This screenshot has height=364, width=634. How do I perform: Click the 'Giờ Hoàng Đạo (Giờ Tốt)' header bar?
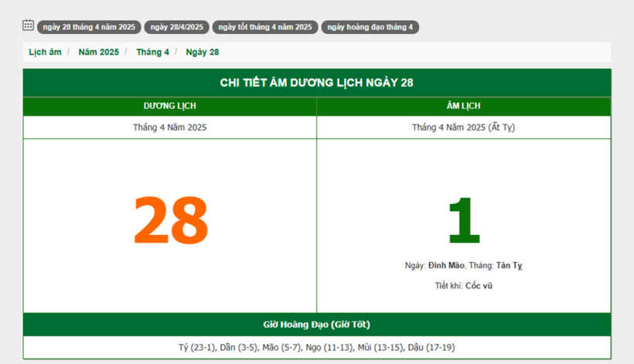coord(316,324)
